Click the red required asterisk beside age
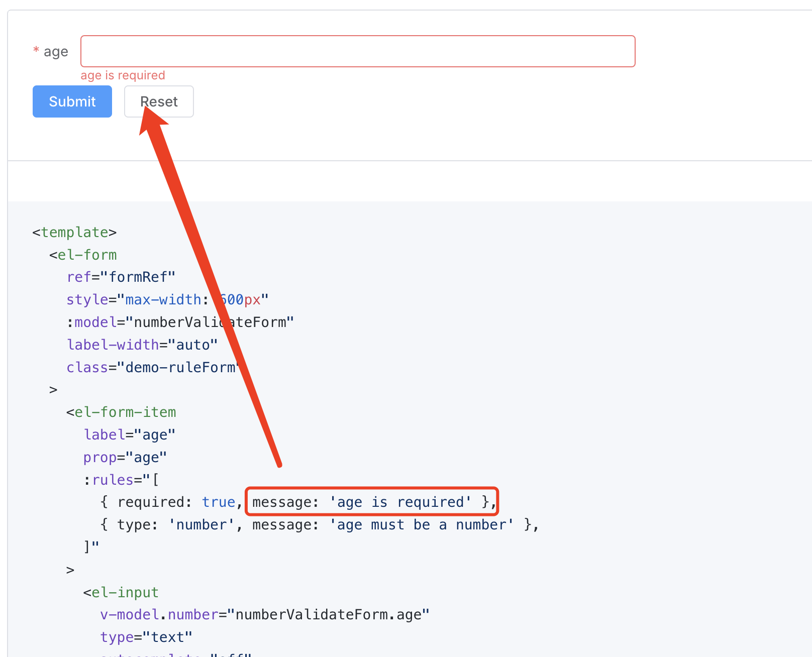Screen dimensions: 812x657 pyautogui.click(x=36, y=51)
